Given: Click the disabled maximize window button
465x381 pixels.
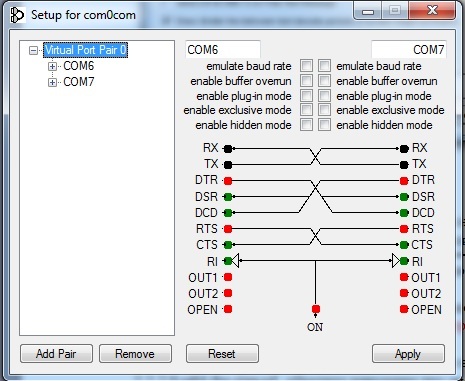Looking at the screenshot, I should 395,11.
